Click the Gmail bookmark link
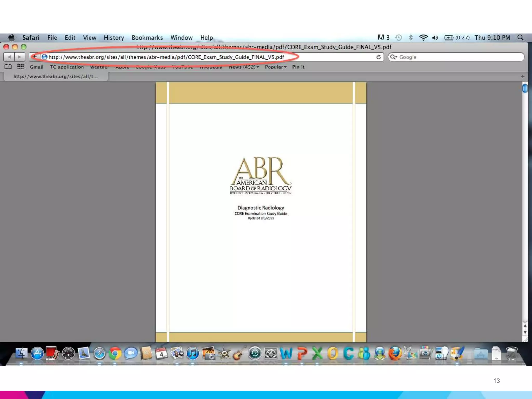Screen dimensions: 532x399 (36, 67)
